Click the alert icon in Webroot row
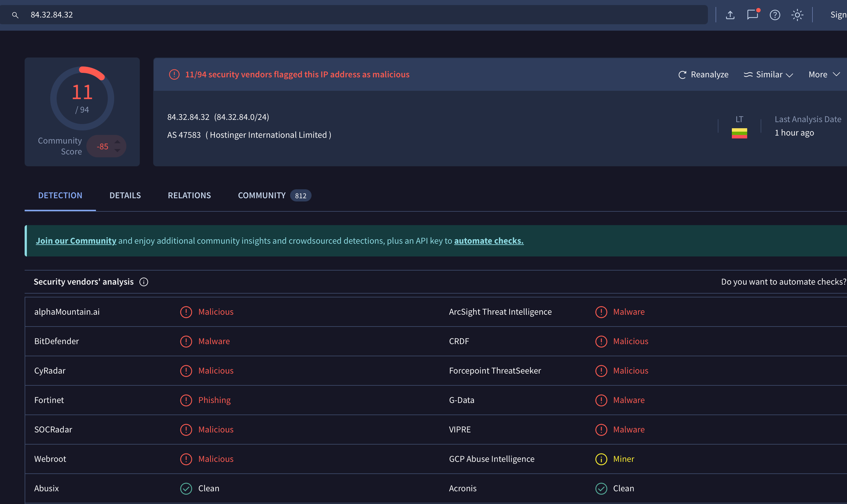Image resolution: width=847 pixels, height=504 pixels. coord(186,459)
